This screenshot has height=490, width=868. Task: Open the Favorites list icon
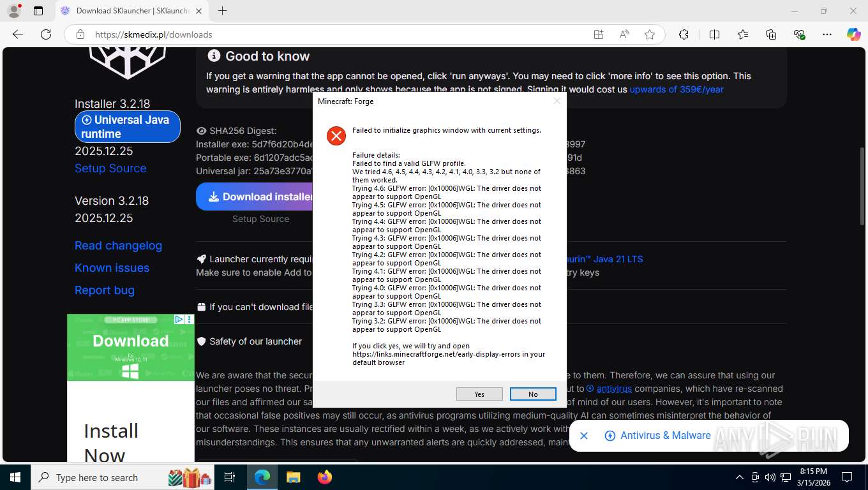click(743, 34)
